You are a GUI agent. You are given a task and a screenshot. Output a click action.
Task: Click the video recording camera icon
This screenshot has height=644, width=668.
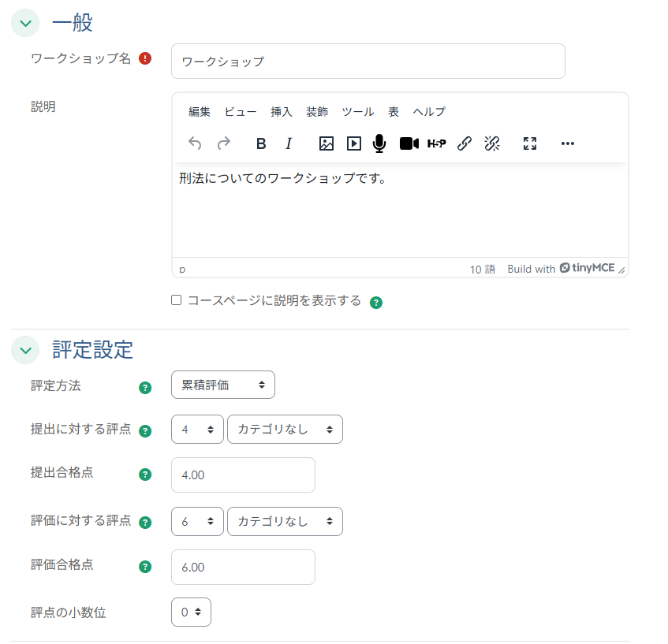pos(409,143)
